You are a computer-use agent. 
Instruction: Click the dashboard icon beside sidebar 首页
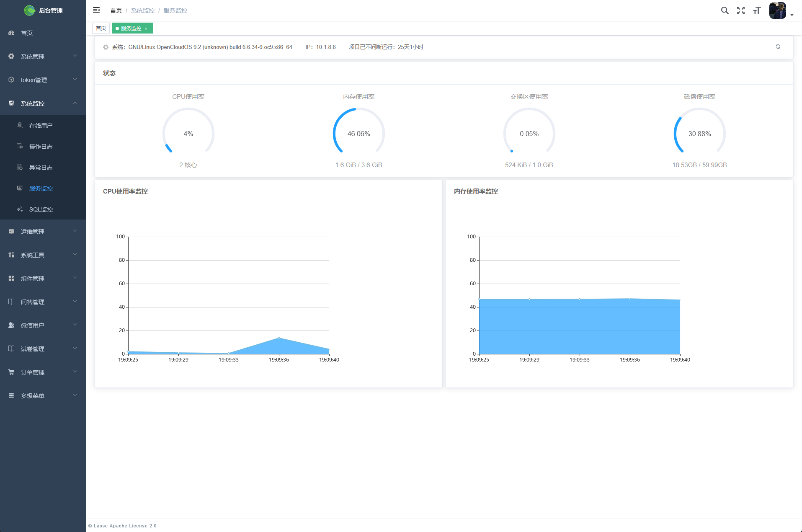[x=11, y=33]
